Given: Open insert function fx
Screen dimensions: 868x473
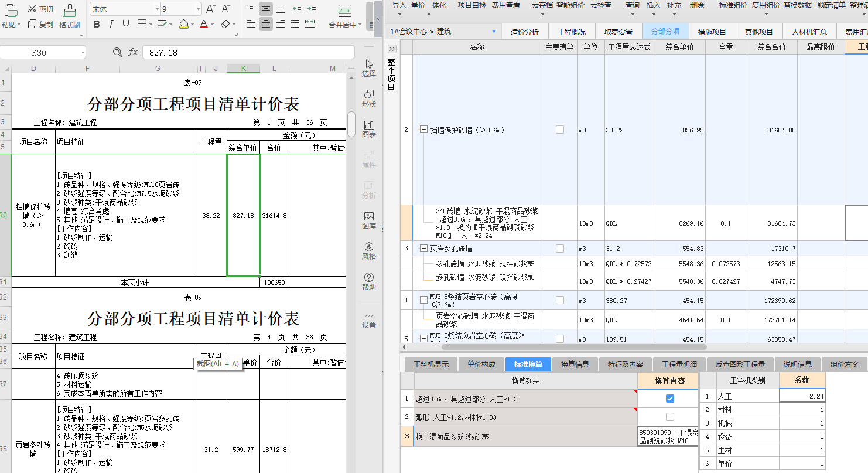Looking at the screenshot, I should click(x=133, y=52).
